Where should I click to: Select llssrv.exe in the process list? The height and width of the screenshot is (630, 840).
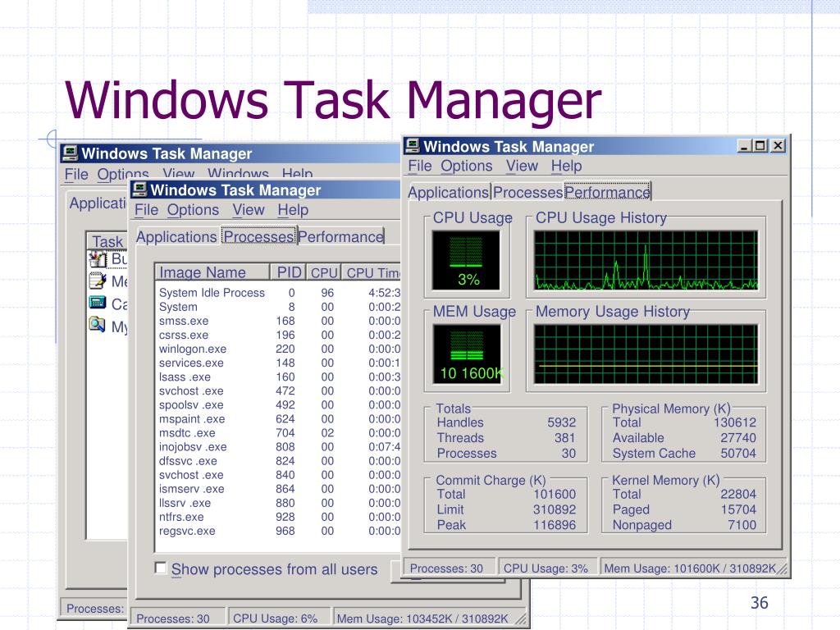pos(279,503)
